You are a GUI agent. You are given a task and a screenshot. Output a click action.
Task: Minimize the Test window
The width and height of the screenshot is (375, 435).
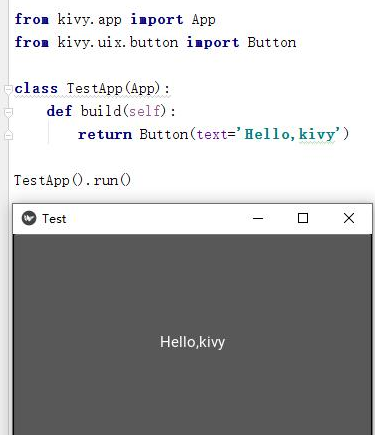click(258, 218)
